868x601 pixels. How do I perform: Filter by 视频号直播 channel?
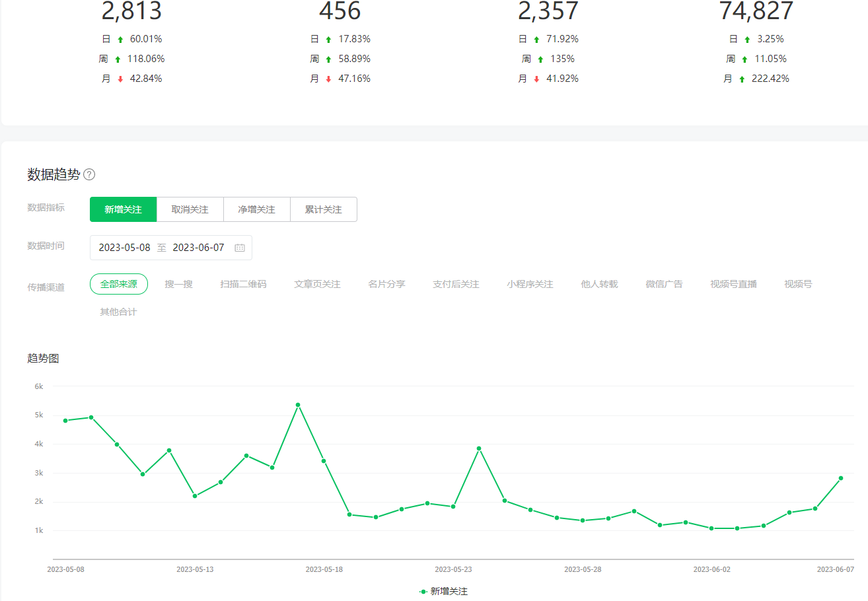pyautogui.click(x=733, y=284)
